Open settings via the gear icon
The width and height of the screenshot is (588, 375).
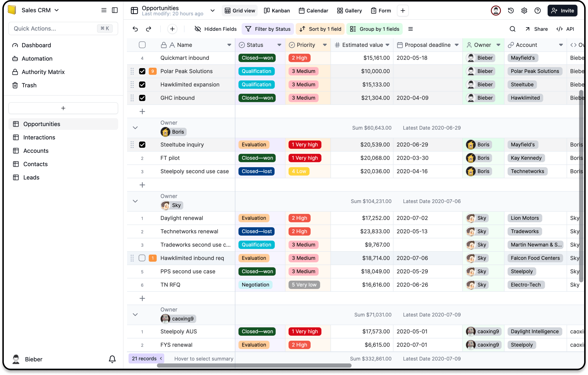coord(524,10)
